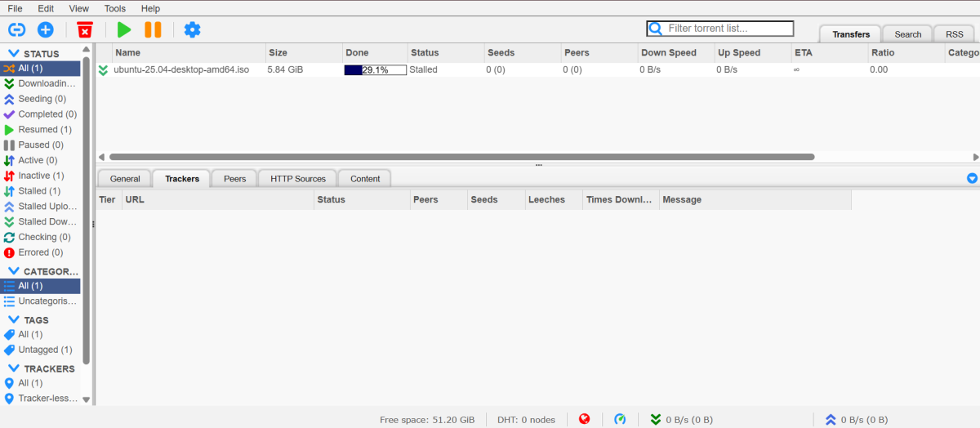Collapse the TAGS filter section
980x428 pixels.
coord(14,320)
